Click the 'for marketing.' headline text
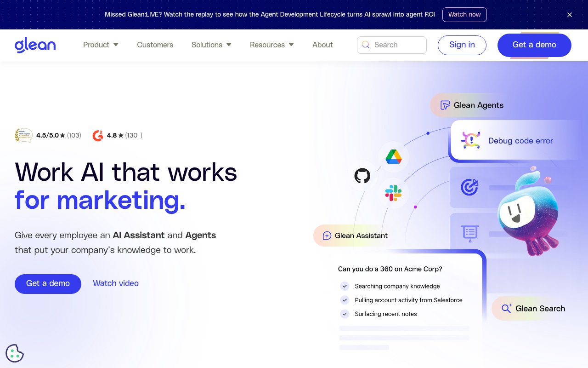This screenshot has height=368, width=588. coord(100,200)
